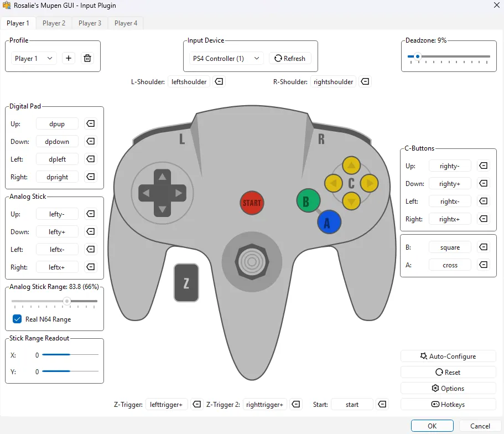
Task: Clear the B button binding icon
Action: 484,247
